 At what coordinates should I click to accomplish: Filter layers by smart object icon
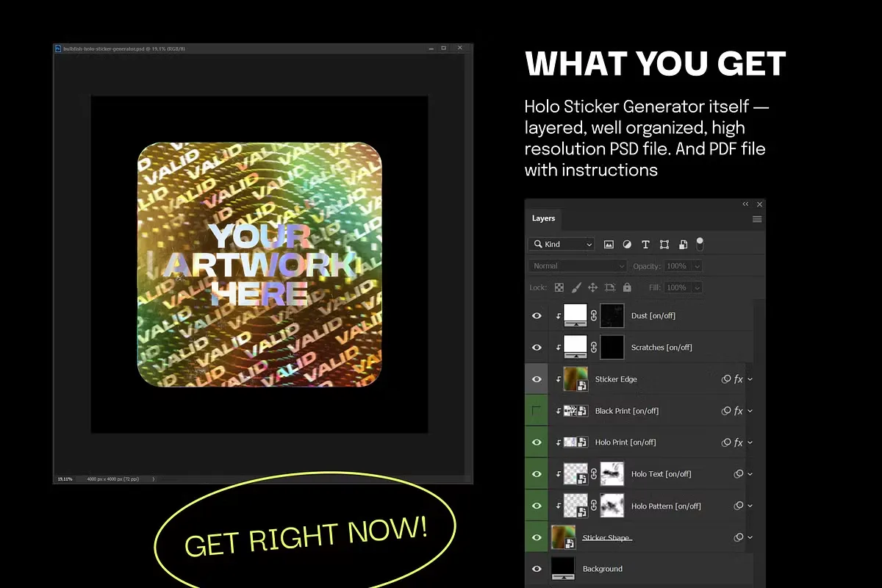(x=683, y=244)
